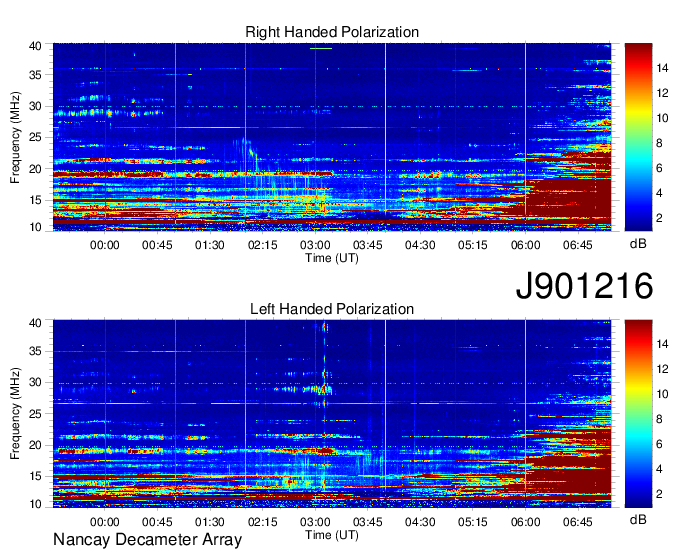
Task: Click Time (UT) label under Left Handed plot
Action: click(332, 535)
